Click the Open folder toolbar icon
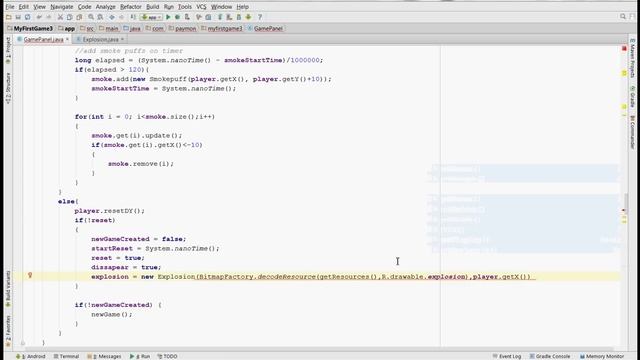Image resolution: width=640 pixels, height=360 pixels. click(x=9, y=17)
